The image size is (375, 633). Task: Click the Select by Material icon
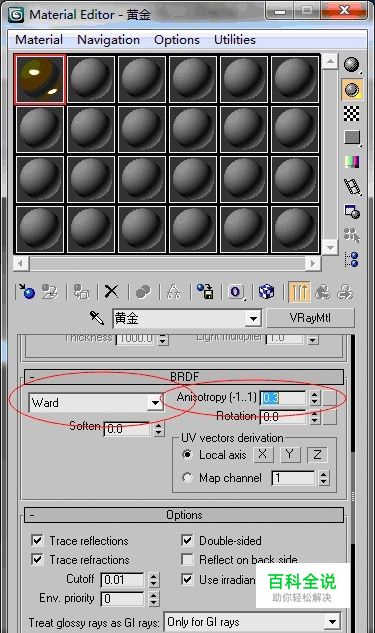[352, 235]
